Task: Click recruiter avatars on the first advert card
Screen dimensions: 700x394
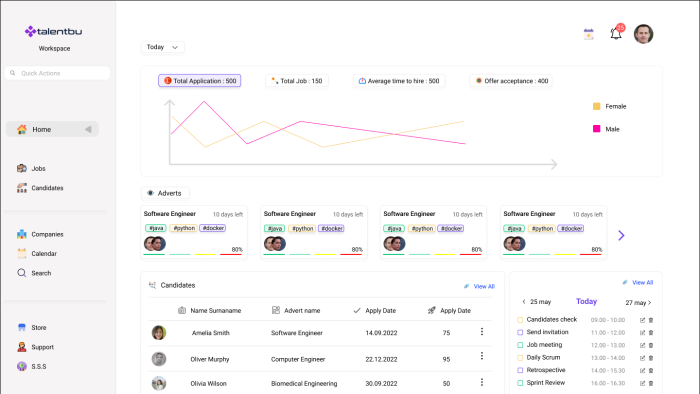Action: pyautogui.click(x=155, y=244)
